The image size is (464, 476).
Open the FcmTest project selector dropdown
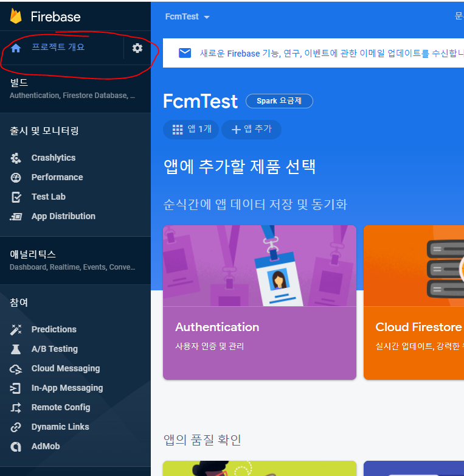tap(187, 16)
